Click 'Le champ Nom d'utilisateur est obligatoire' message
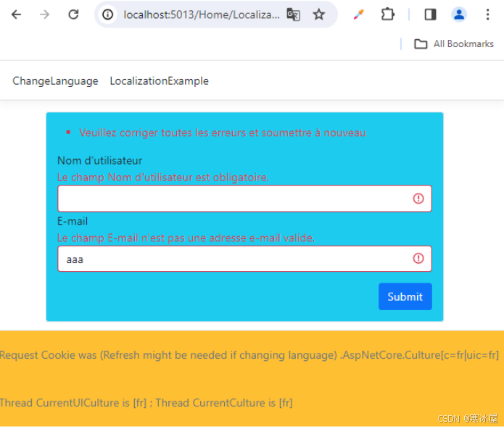 (163, 178)
